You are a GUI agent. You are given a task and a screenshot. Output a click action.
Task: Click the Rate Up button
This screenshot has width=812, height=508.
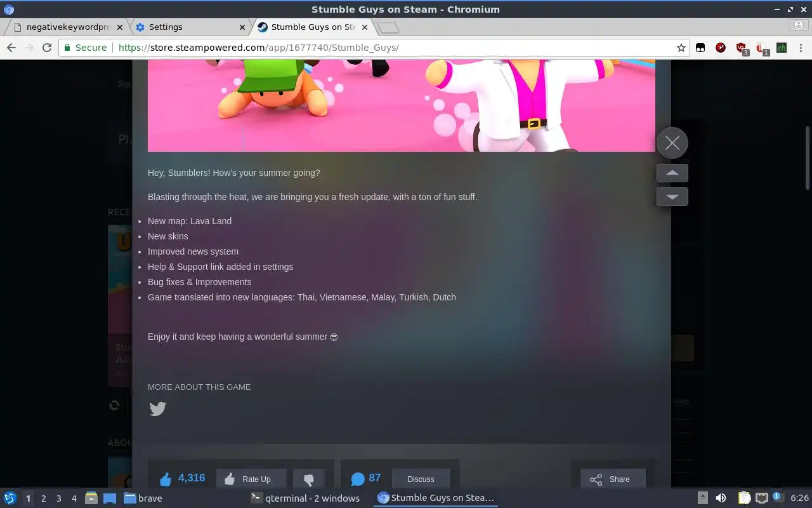[x=251, y=479]
